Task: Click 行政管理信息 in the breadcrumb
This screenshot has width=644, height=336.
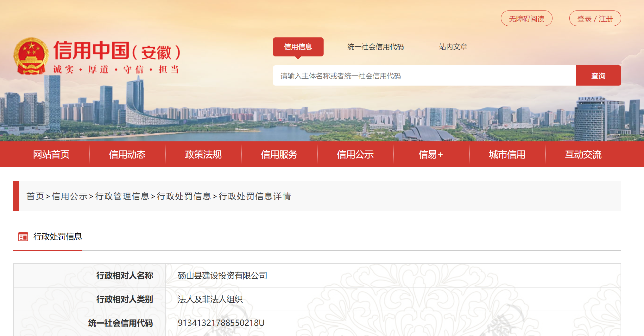Action: [x=122, y=196]
